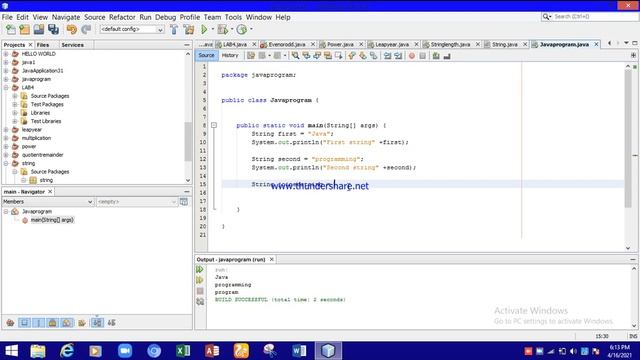Click the Profile Project toolbar icon
The width and height of the screenshot is (640, 360).
point(242,29)
